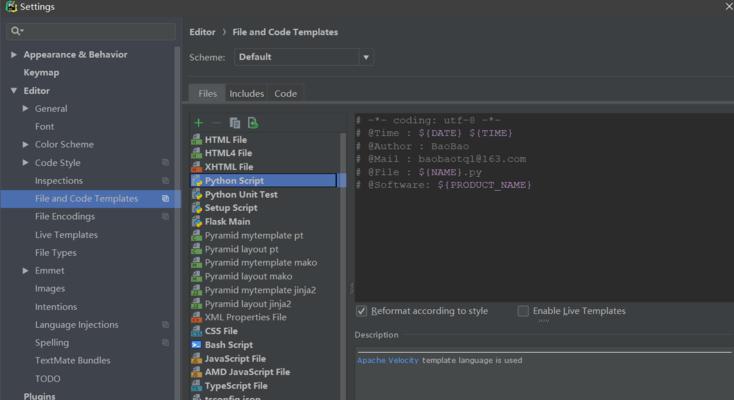This screenshot has height=400, width=734.
Task: Click the Reset to Default template icon
Action: click(x=253, y=123)
